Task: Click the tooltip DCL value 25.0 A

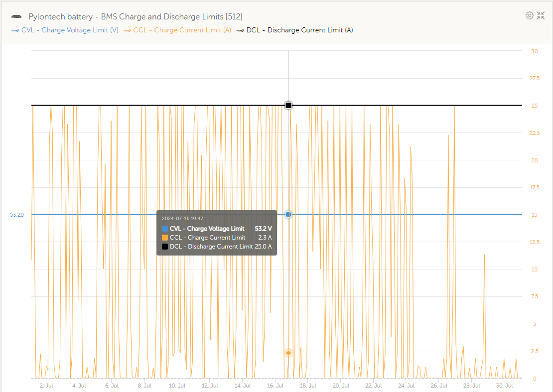Action: 263,246
